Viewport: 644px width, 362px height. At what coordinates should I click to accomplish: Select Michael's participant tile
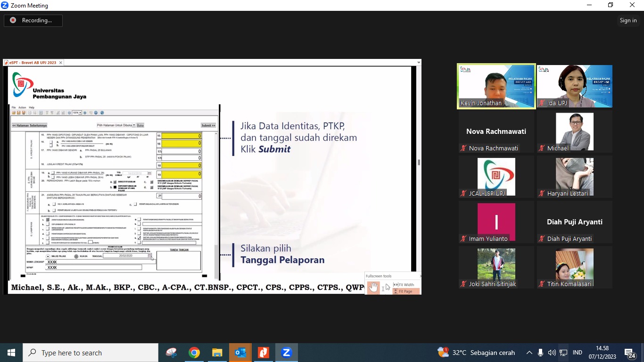[575, 132]
